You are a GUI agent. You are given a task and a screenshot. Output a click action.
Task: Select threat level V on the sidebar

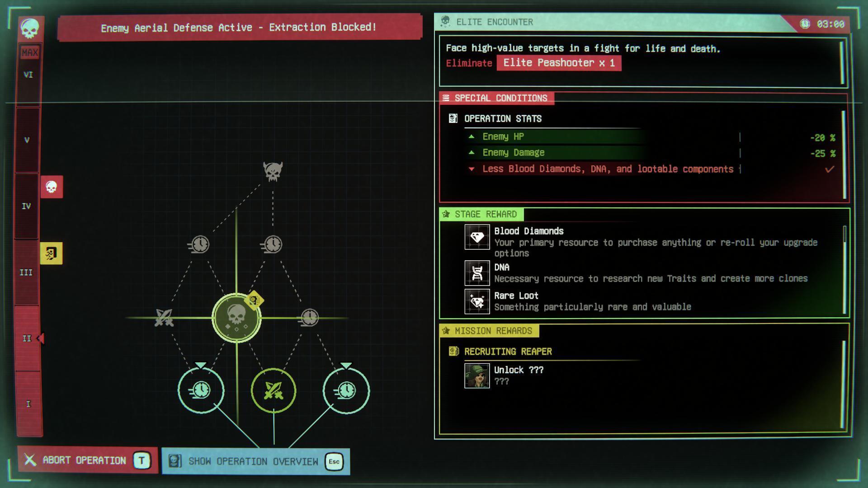[27, 140]
